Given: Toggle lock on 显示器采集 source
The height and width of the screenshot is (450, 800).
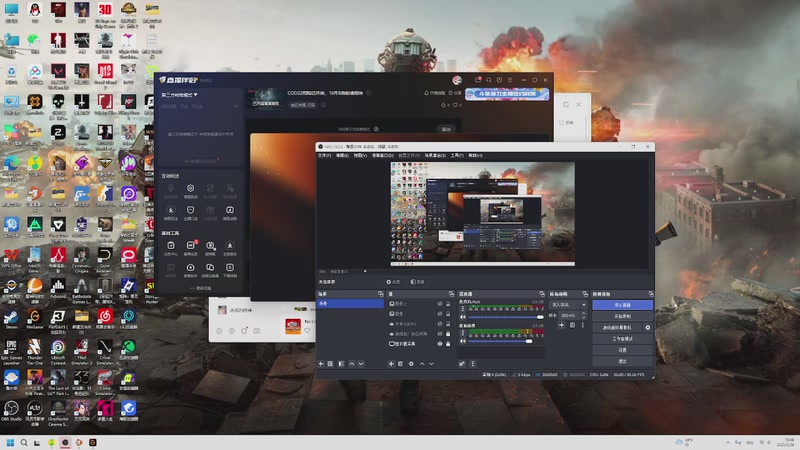Looking at the screenshot, I should pos(448,344).
